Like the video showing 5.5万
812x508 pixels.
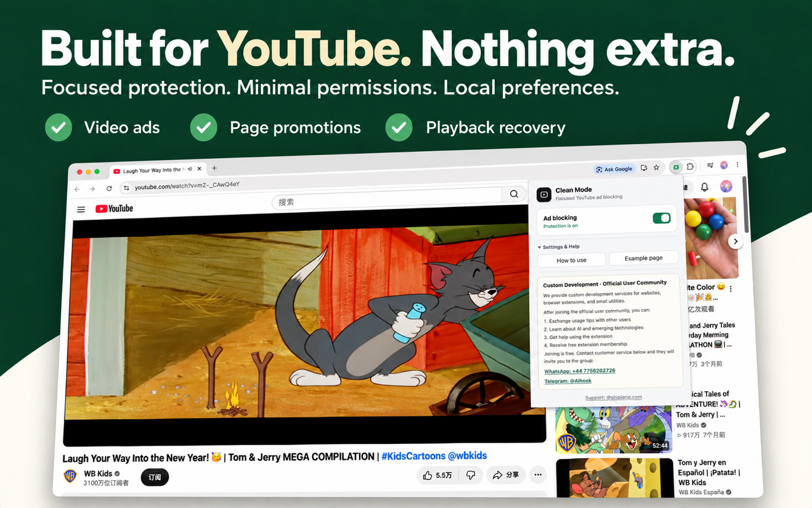pyautogui.click(x=437, y=475)
